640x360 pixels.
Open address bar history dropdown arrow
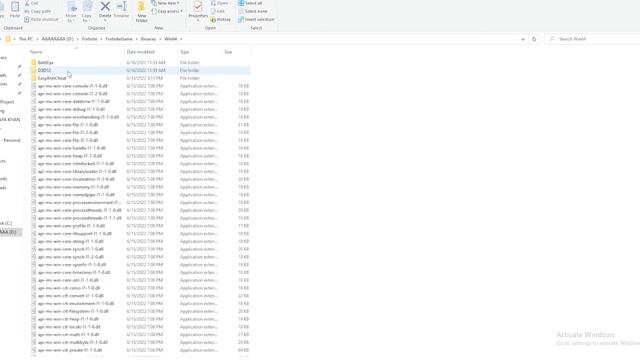[x=523, y=39]
